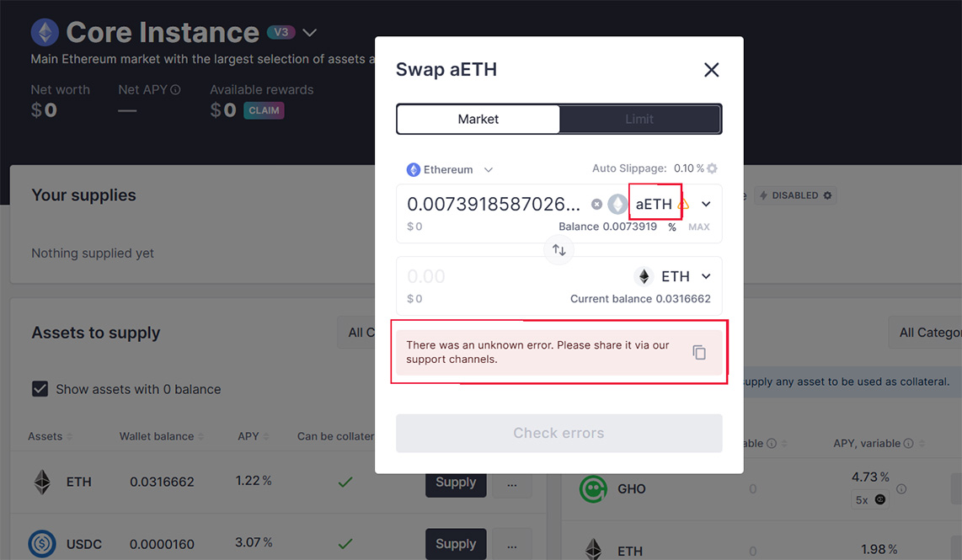Viewport: 962px width, 560px height.
Task: Open the ETH output token dropdown
Action: pyautogui.click(x=706, y=276)
